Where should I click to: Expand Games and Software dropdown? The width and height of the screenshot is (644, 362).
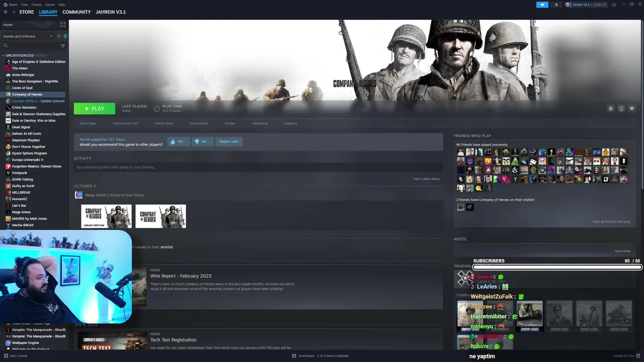[28, 36]
